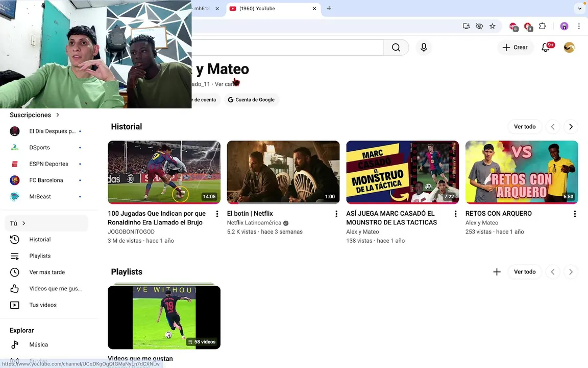Click Alex y Mateo under RETOS CON ARQUERO
The image size is (588, 368).
[481, 223]
